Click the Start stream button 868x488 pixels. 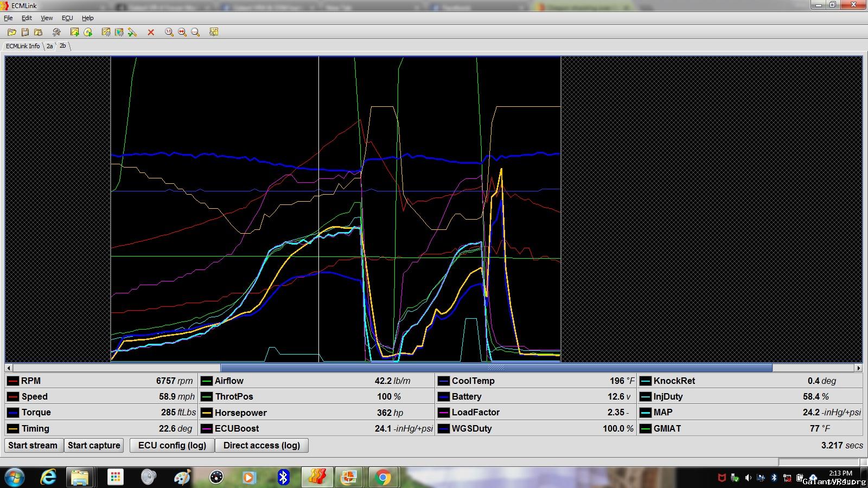(x=33, y=445)
